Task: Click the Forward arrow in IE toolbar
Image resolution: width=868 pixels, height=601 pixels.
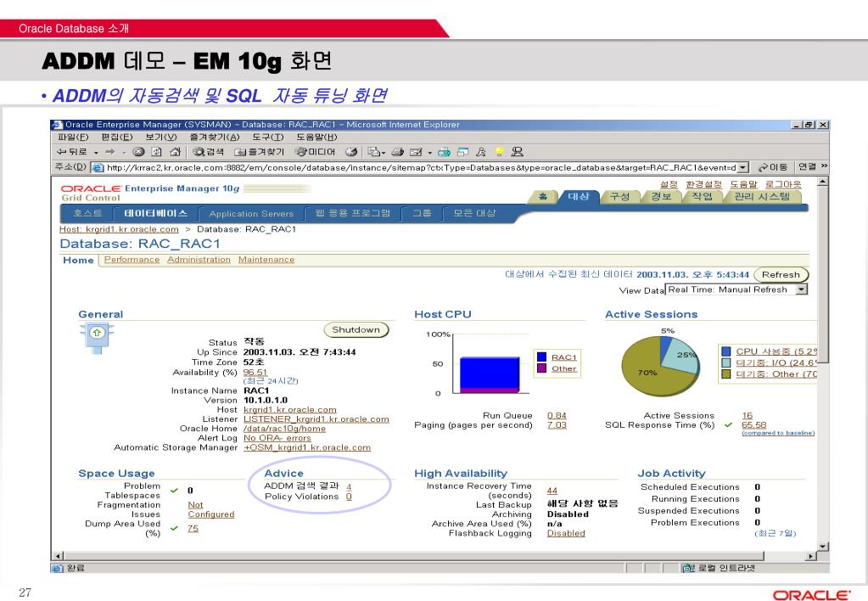Action: (x=110, y=152)
